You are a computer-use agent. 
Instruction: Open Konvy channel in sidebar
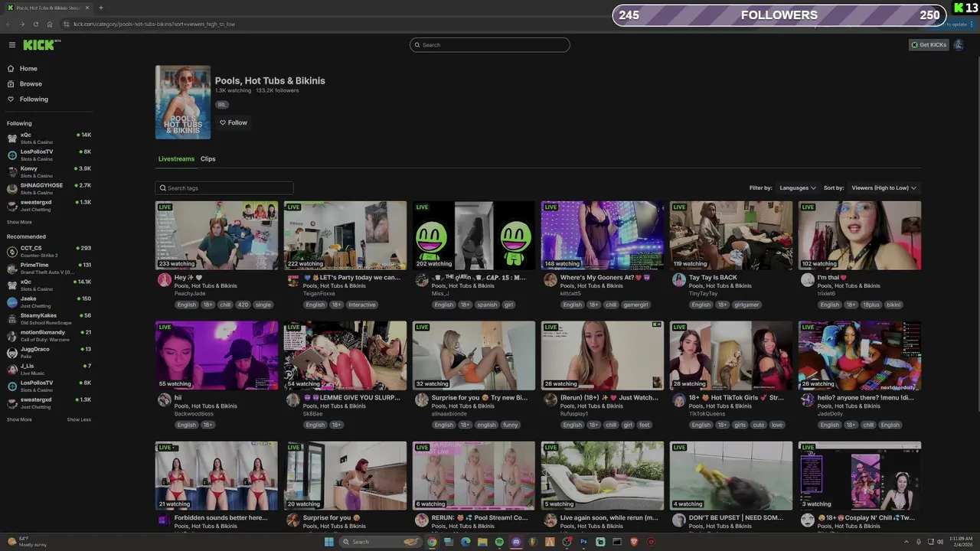49,172
